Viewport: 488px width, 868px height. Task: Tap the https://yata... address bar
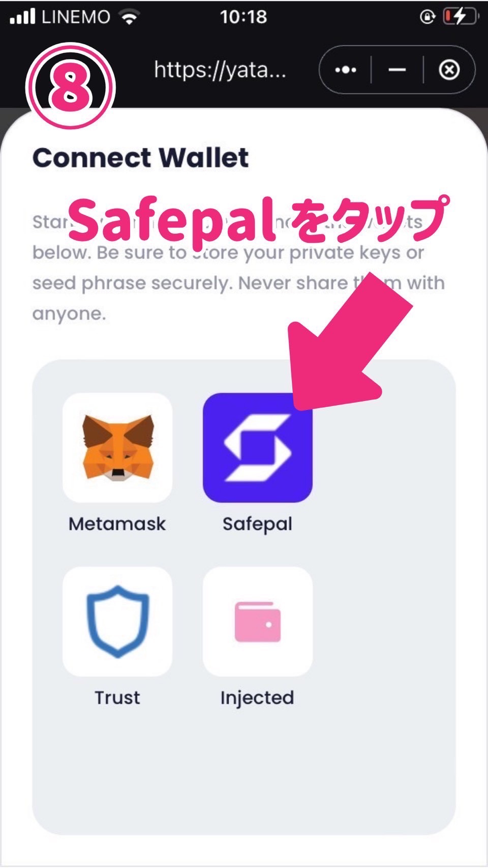click(220, 70)
